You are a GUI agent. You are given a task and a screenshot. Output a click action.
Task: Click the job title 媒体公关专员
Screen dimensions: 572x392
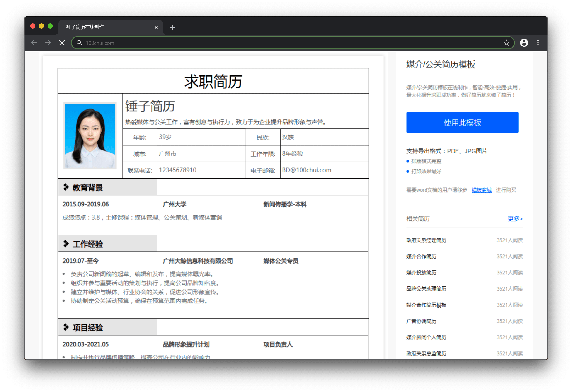[281, 261]
